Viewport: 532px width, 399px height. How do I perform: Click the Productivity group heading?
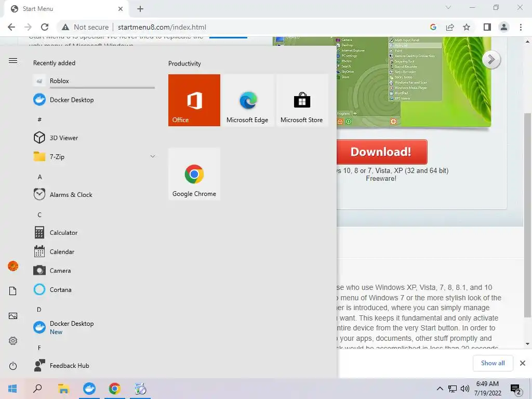point(184,64)
